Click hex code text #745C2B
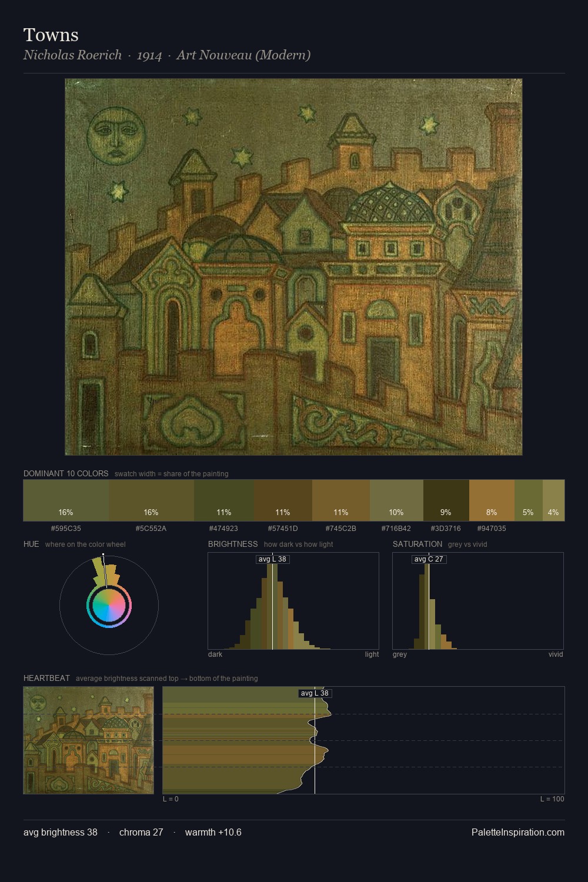The width and height of the screenshot is (588, 882). [341, 529]
